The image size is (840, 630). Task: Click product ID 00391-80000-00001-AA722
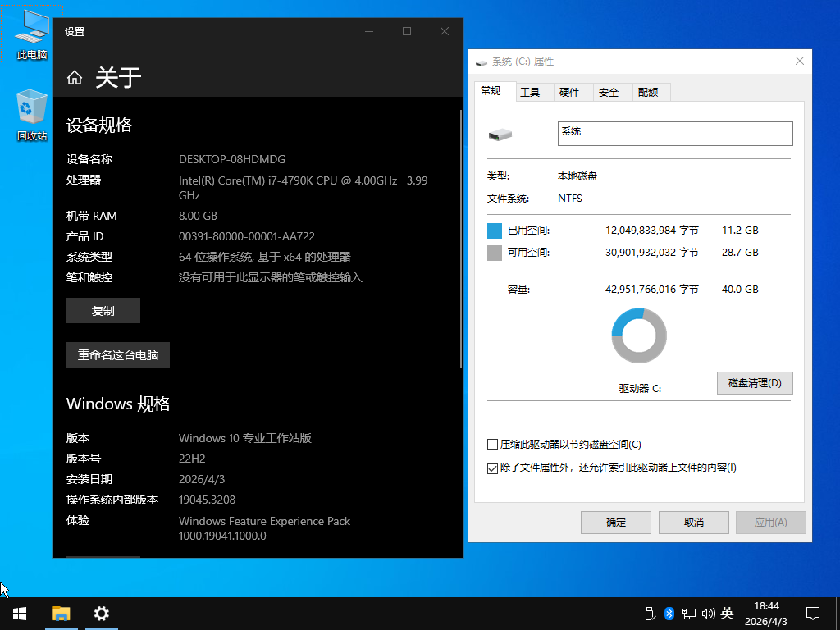tap(247, 236)
